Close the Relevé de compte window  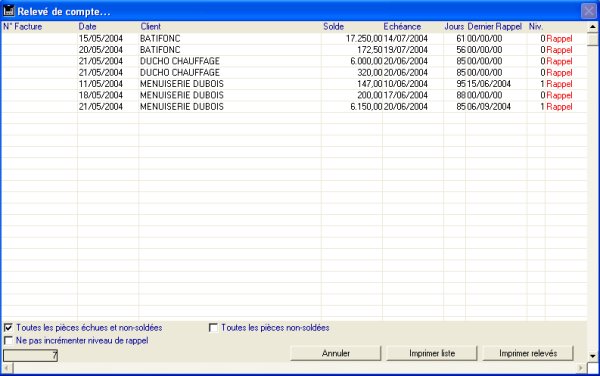click(589, 11)
